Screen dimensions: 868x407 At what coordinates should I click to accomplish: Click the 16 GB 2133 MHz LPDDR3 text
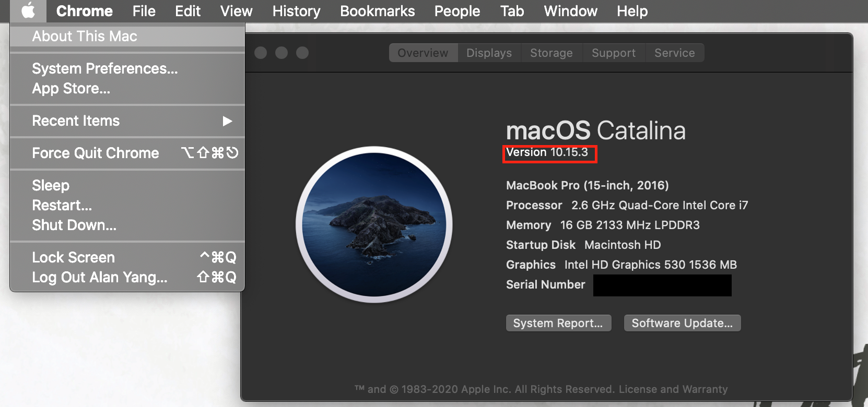[630, 225]
